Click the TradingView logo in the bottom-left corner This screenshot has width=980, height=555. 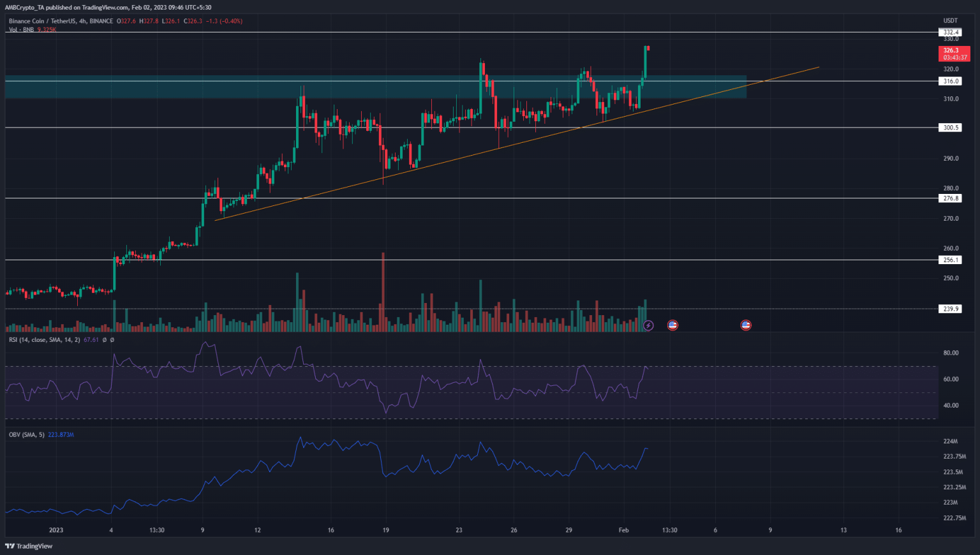pos(27,546)
